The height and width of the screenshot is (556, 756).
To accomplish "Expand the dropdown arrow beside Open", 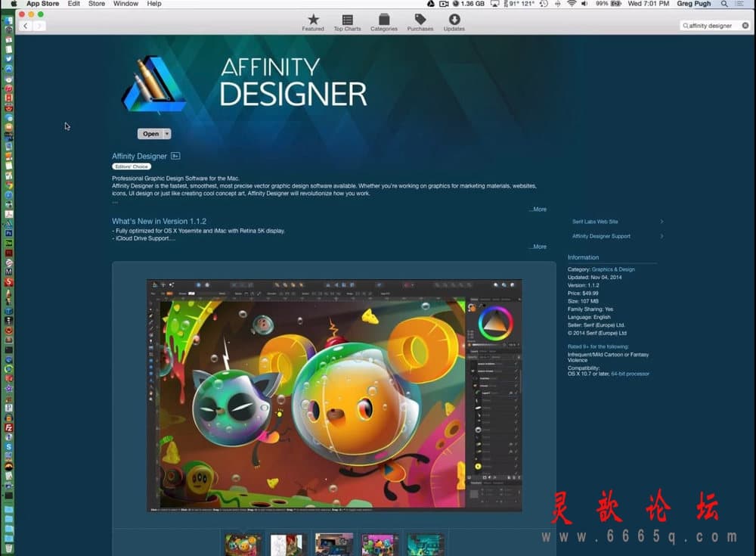I will pyautogui.click(x=167, y=134).
